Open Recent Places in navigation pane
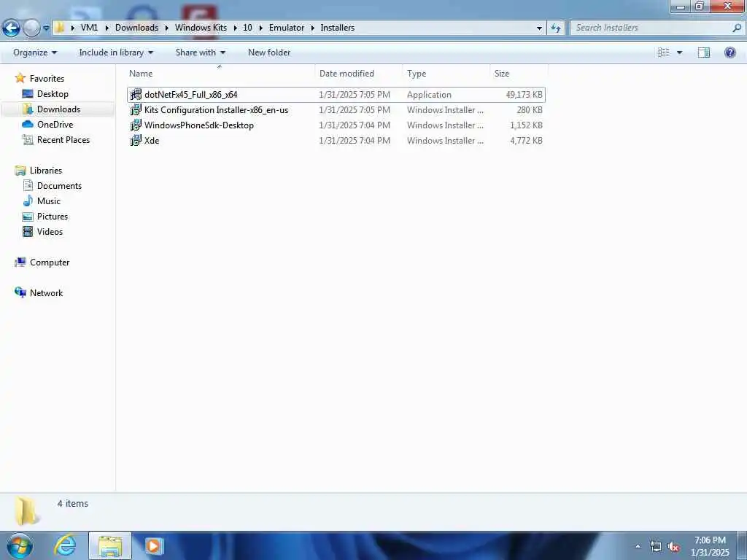 coord(63,139)
